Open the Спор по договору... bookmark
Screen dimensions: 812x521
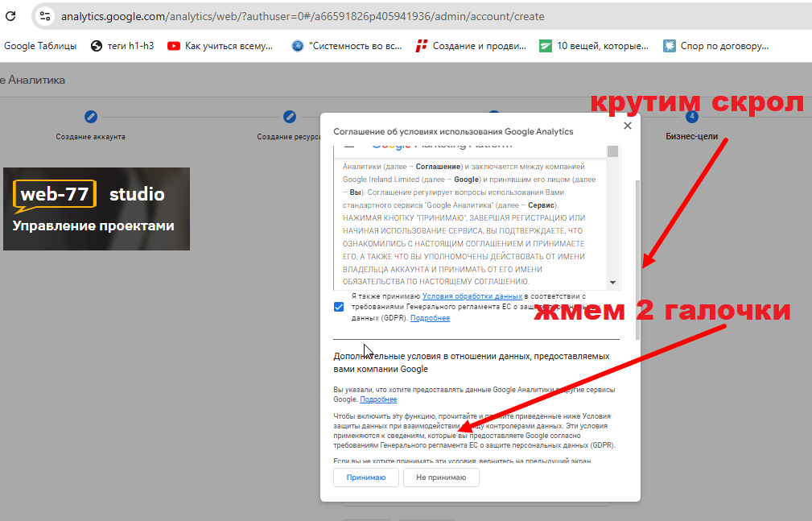point(716,46)
